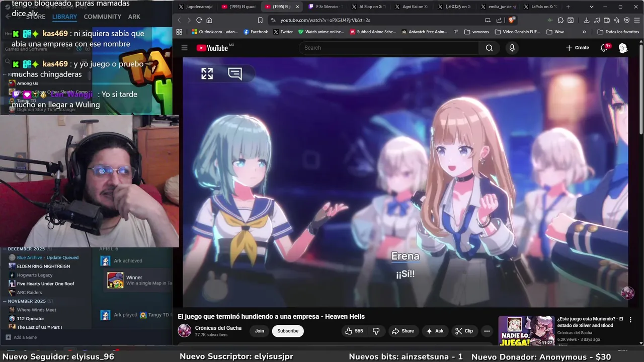Collapse NOVEMBER 2025 group in Steam library
This screenshot has width=644, height=362.
[5, 301]
